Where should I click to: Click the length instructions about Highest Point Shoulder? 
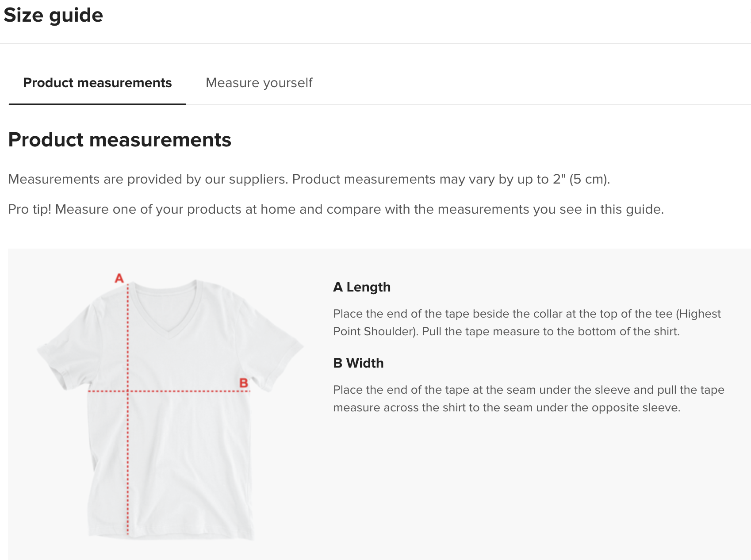(526, 322)
